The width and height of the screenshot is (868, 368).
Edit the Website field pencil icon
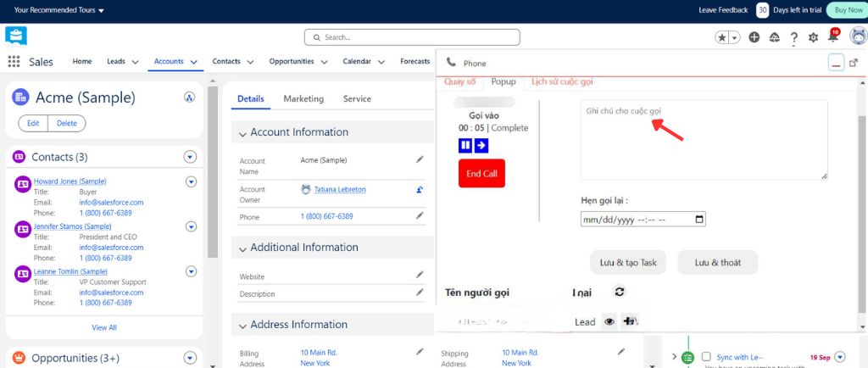tap(420, 274)
